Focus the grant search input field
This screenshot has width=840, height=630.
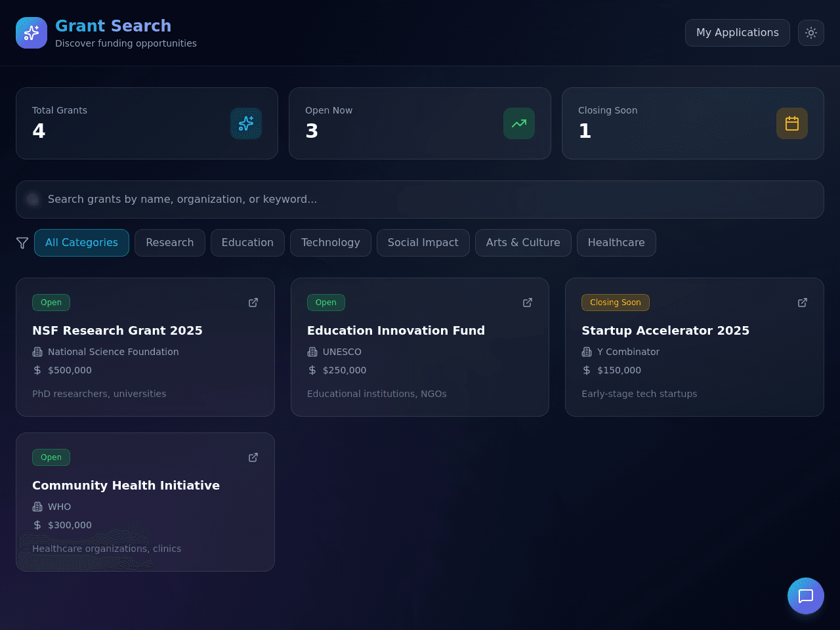420,199
